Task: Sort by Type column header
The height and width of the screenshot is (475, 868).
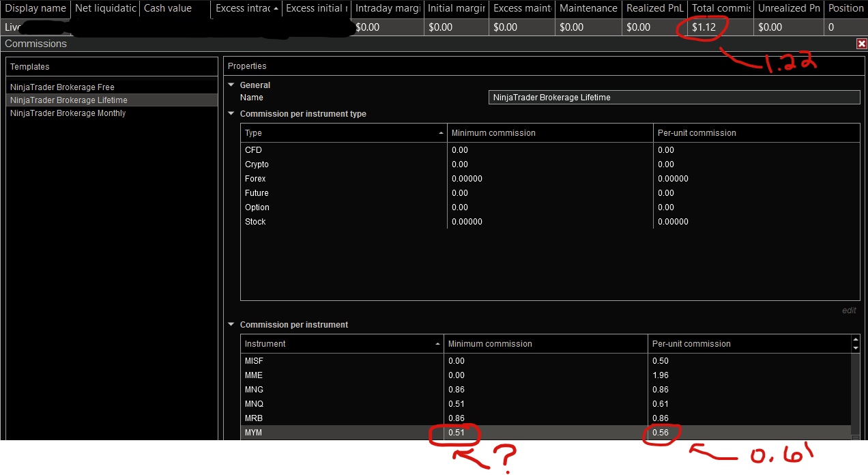Action: [344, 133]
